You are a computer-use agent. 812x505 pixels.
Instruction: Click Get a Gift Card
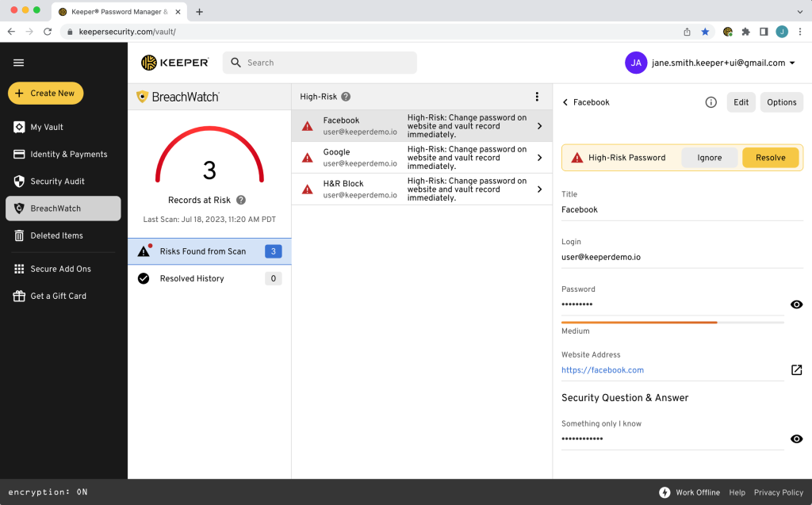pos(63,296)
